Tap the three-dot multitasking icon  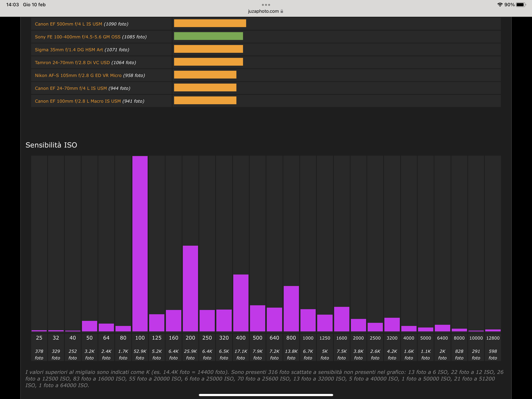[266, 5]
